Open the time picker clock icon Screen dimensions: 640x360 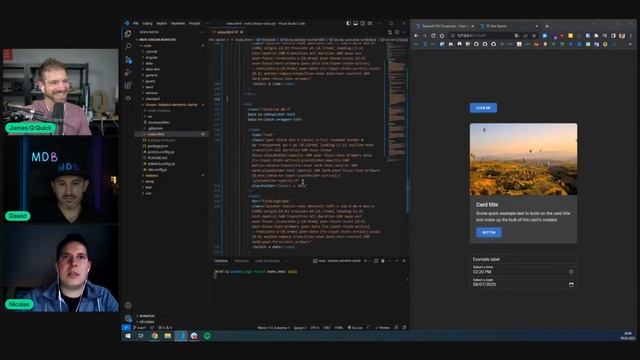571,271
